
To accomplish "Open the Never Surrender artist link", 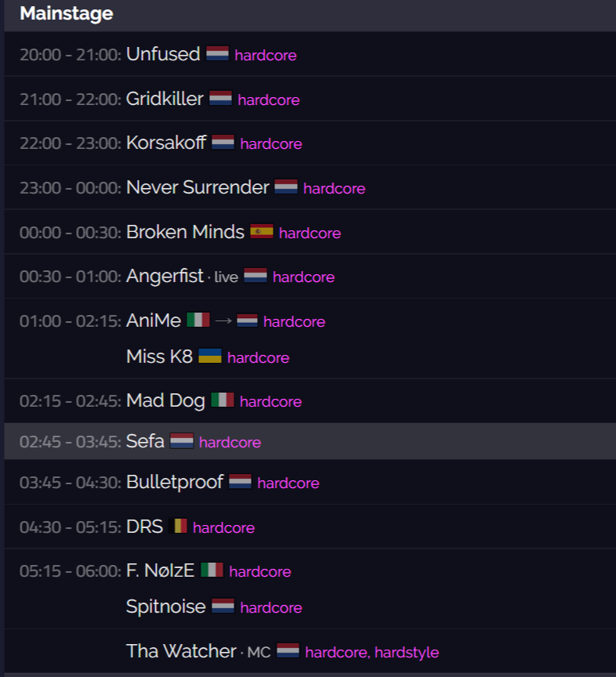I will [x=197, y=187].
